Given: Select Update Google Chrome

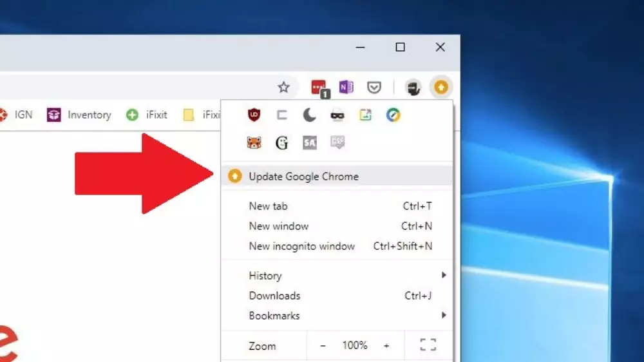Looking at the screenshot, I should (x=303, y=176).
